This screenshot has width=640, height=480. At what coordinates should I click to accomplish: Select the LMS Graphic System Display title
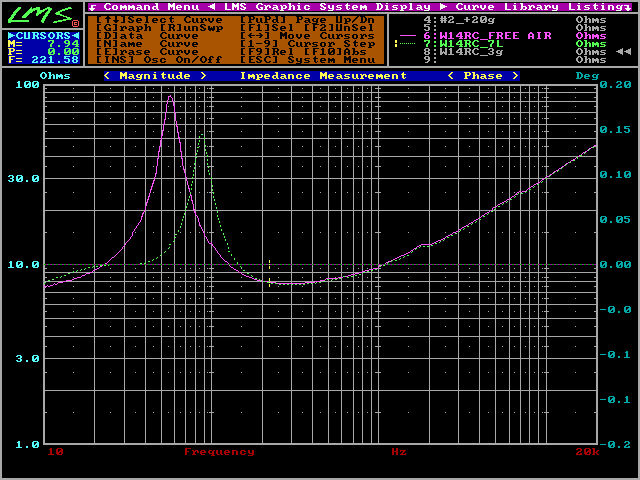327,7
